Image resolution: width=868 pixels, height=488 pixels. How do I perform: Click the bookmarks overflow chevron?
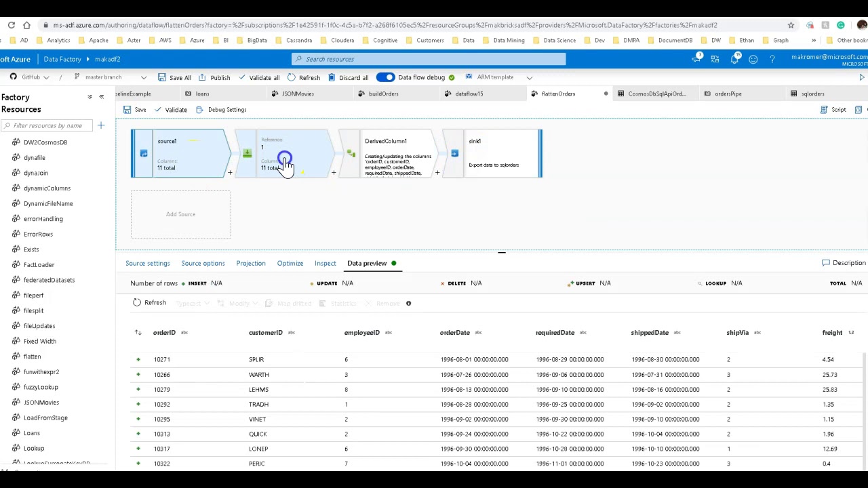814,40
